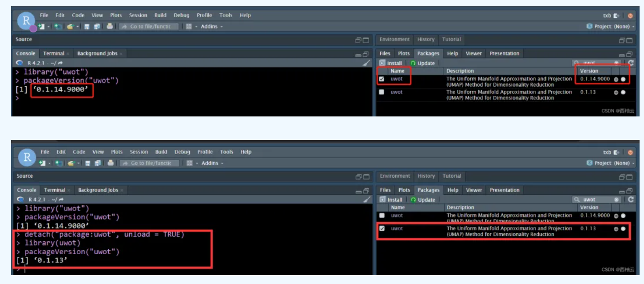Image resolution: width=644 pixels, height=284 pixels.
Task: Click view working directory arrow in top RStudio console
Action: click(x=60, y=63)
